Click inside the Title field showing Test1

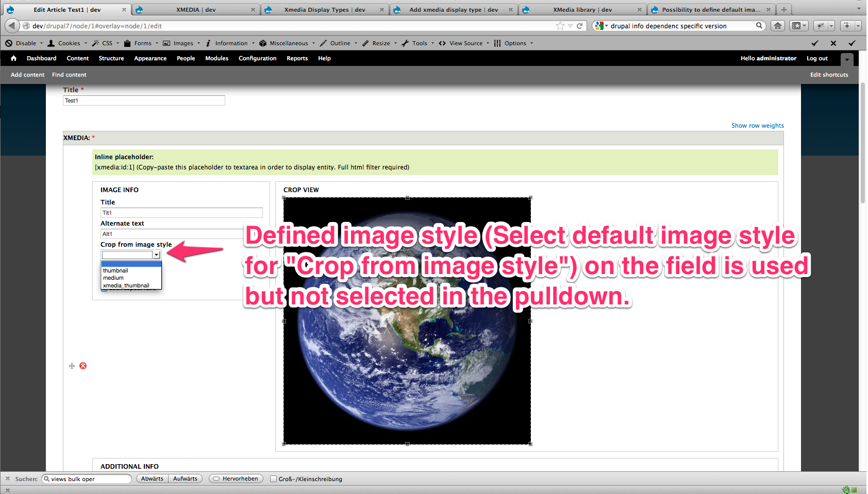[143, 100]
